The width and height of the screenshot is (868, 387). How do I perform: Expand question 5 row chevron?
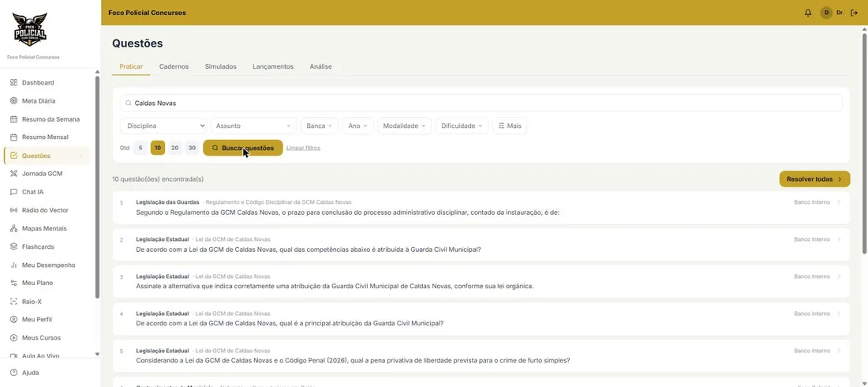point(839,351)
